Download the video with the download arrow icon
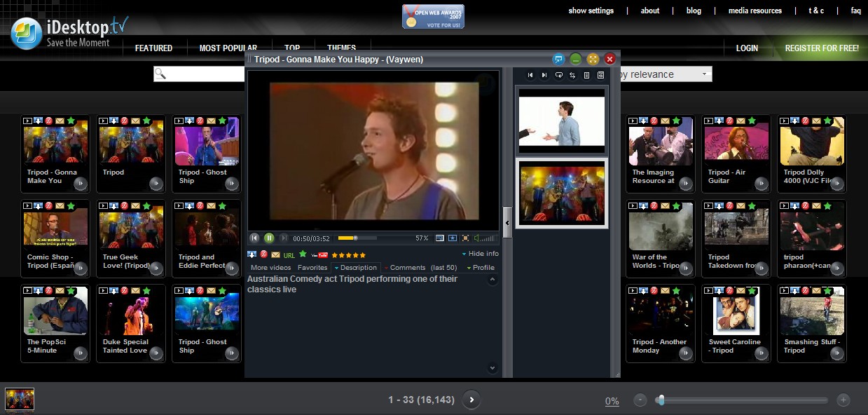 pyautogui.click(x=252, y=254)
